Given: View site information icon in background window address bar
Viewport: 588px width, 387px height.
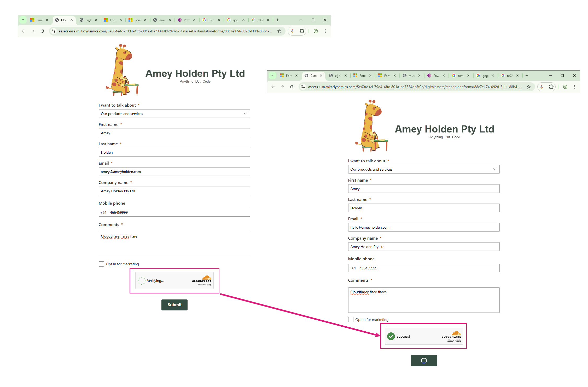Looking at the screenshot, I should (54, 31).
